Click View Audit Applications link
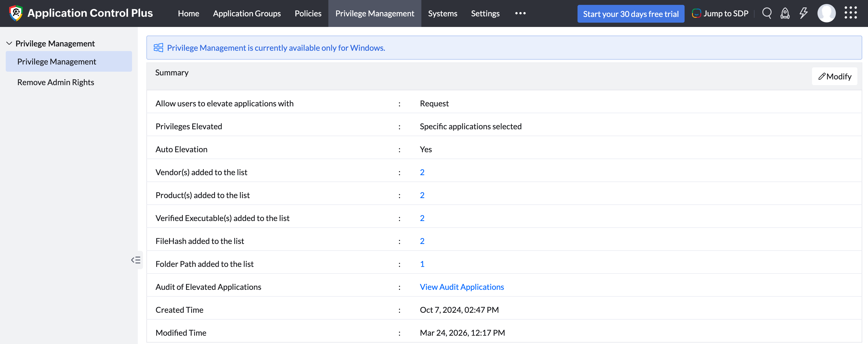This screenshot has width=868, height=344. (462, 287)
